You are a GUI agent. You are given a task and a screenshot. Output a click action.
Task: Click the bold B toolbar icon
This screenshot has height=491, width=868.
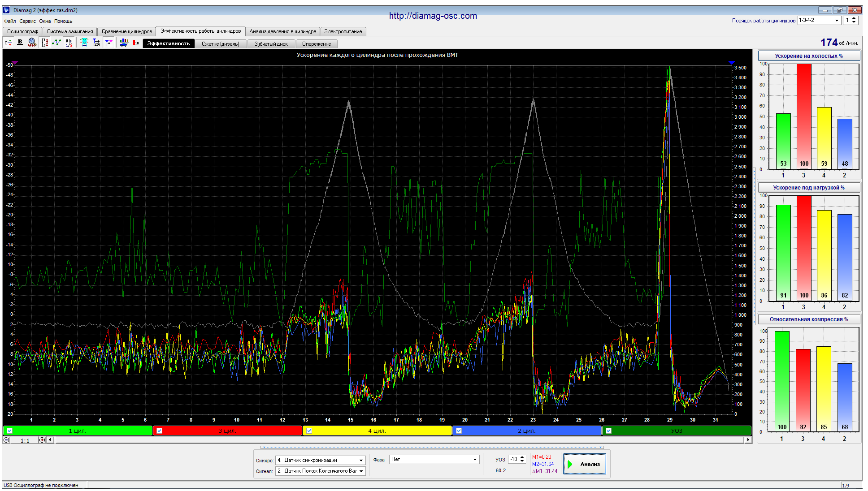(x=20, y=42)
